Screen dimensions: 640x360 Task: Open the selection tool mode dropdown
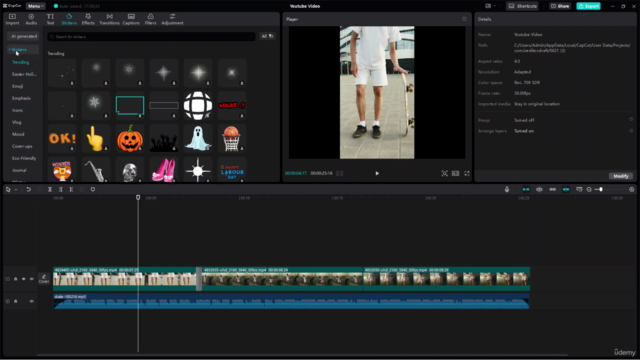[16, 190]
